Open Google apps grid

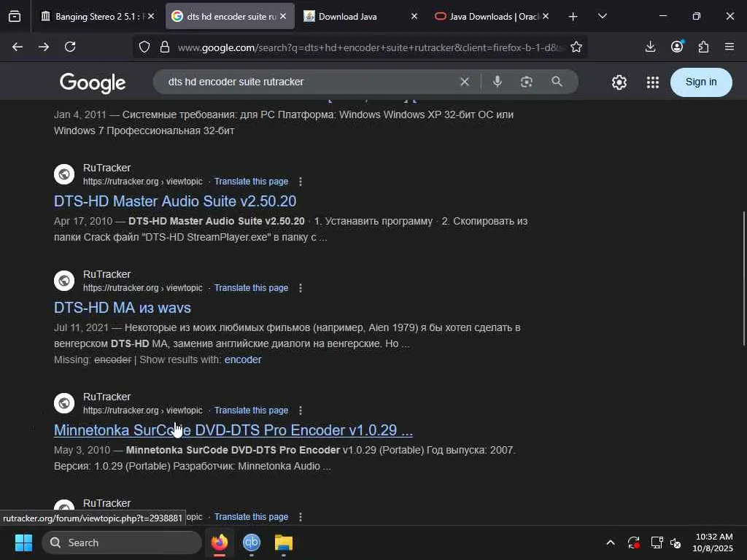tap(653, 82)
